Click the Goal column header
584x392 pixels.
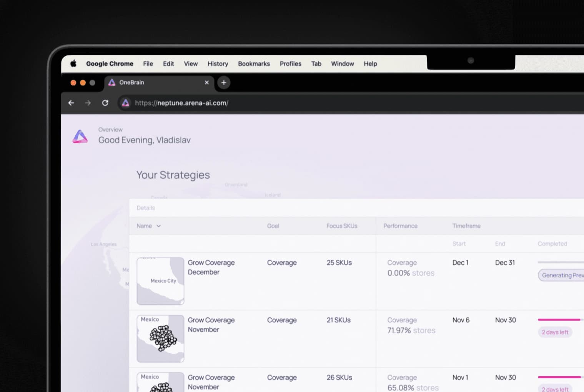point(273,226)
